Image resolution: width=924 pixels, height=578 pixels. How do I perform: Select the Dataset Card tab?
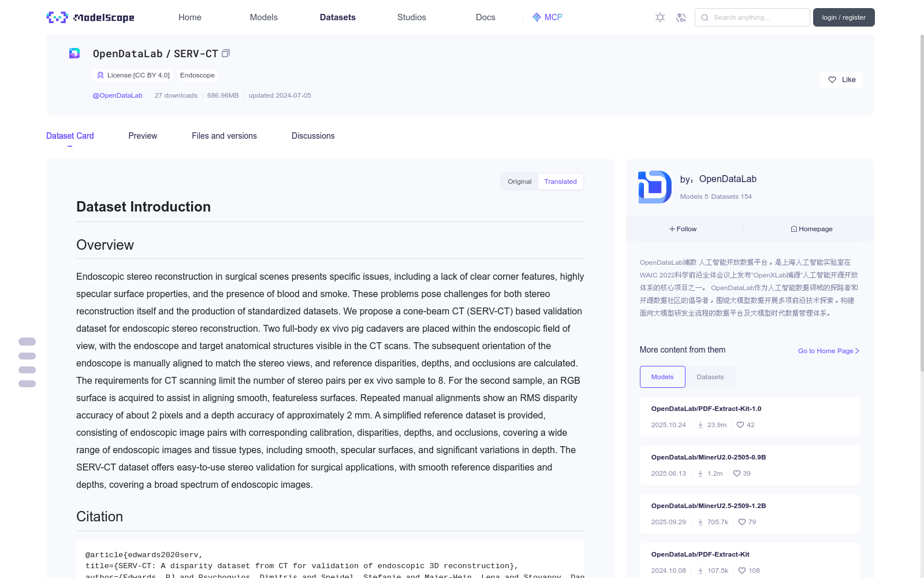[70, 136]
